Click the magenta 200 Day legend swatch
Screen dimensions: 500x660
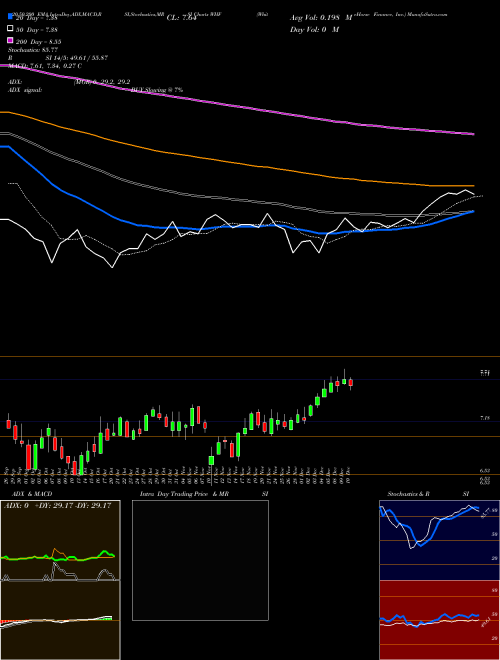point(10,41)
